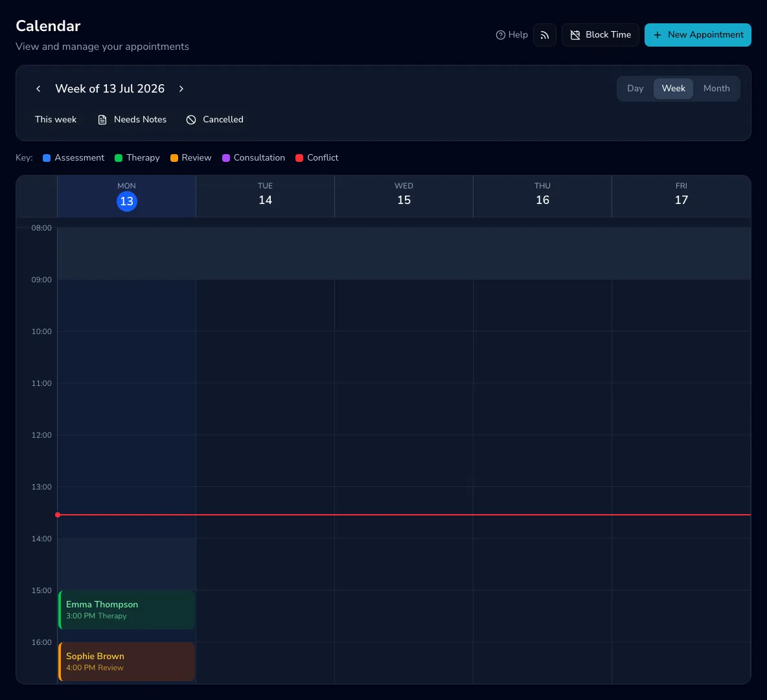Click the 12:00 time label
Viewport: 767px width, 700px height.
[41, 435]
